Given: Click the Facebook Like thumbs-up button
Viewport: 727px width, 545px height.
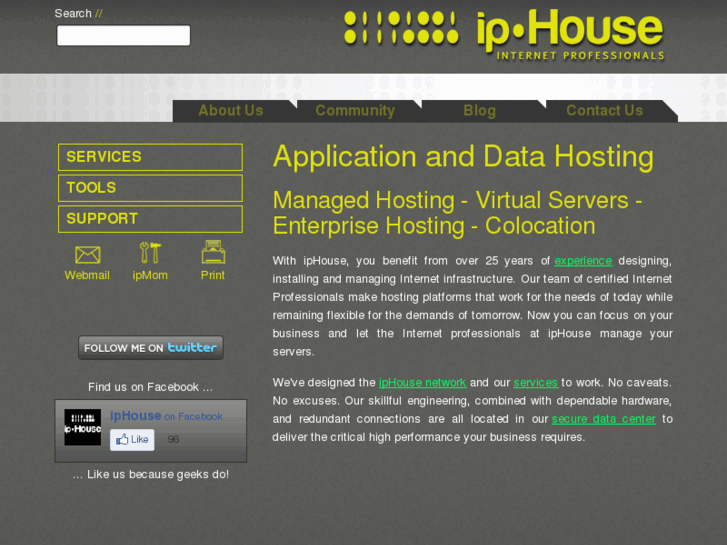Looking at the screenshot, I should click(x=132, y=439).
